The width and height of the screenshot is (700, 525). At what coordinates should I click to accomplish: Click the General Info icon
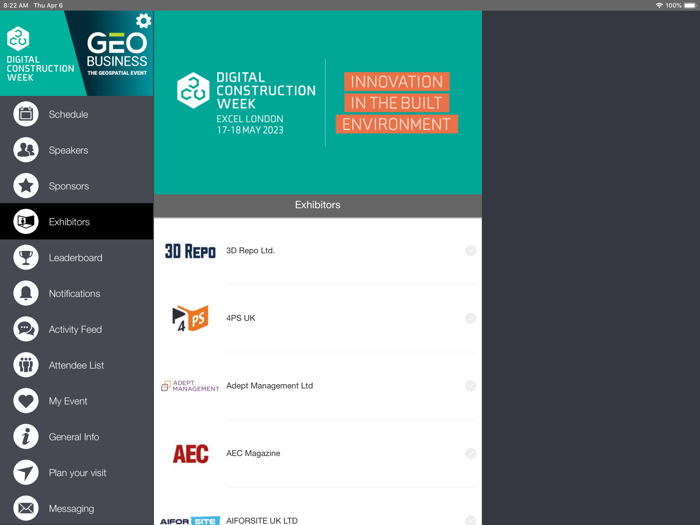coord(26,437)
